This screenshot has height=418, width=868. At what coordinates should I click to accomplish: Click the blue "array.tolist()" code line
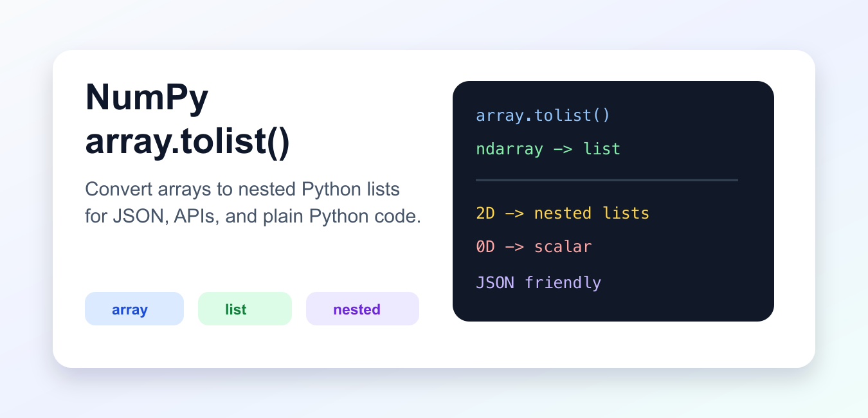(x=543, y=116)
